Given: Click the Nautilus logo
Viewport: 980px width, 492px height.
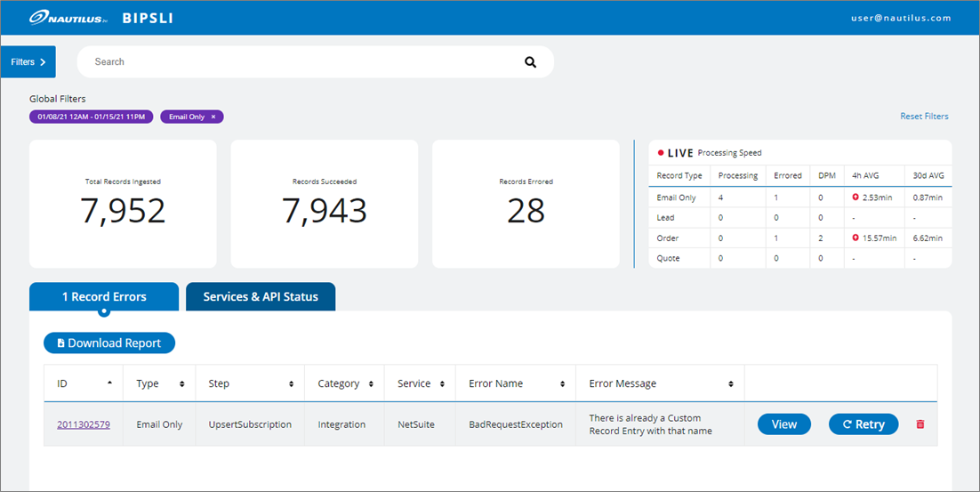Looking at the screenshot, I should [x=68, y=18].
